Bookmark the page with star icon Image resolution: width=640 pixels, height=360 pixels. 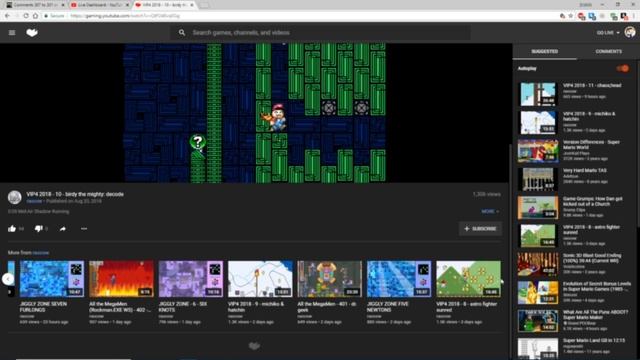[571, 16]
